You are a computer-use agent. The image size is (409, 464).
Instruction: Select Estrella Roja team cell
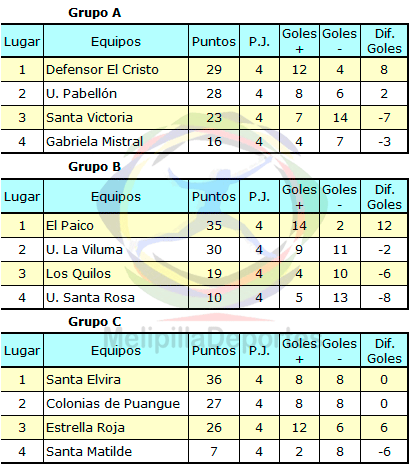pyautogui.click(x=116, y=428)
